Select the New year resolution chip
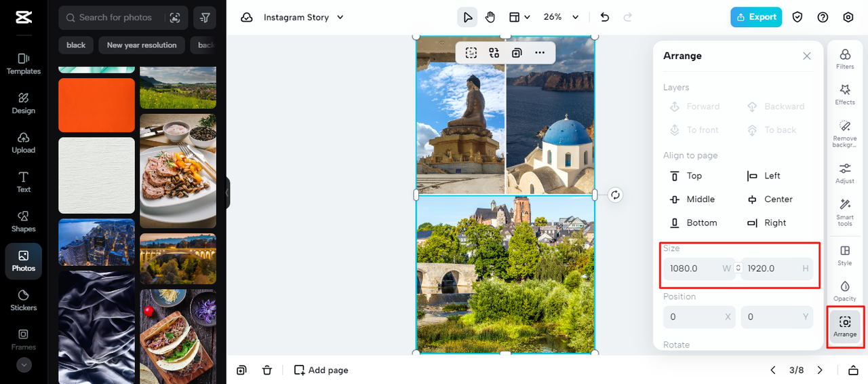868x384 pixels. click(142, 45)
